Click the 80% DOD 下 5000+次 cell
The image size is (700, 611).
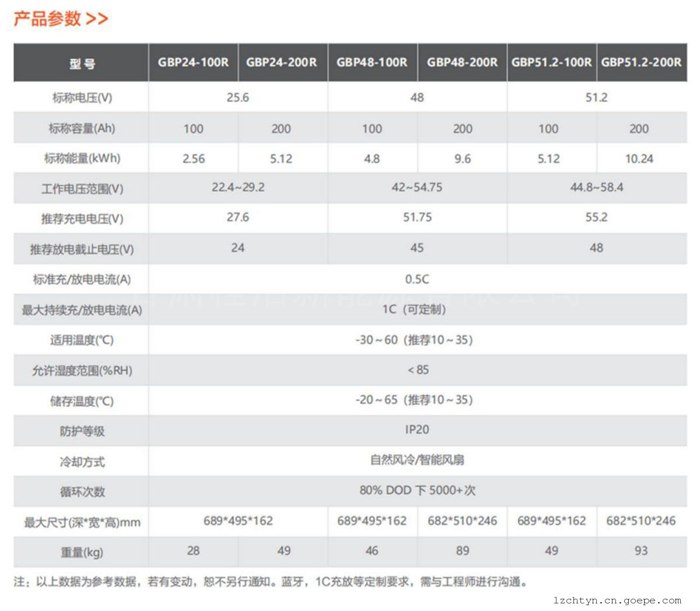[x=417, y=491]
